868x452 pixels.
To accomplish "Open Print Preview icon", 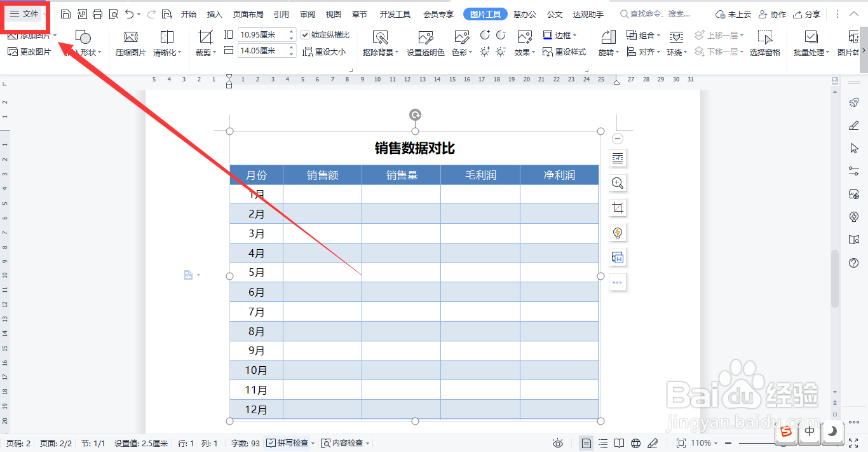I will tap(114, 14).
